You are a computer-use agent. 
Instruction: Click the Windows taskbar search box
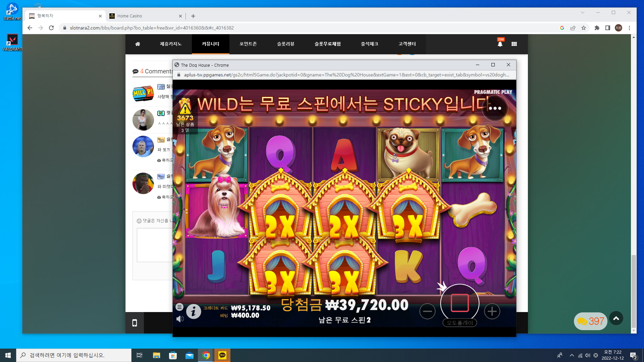click(x=74, y=355)
